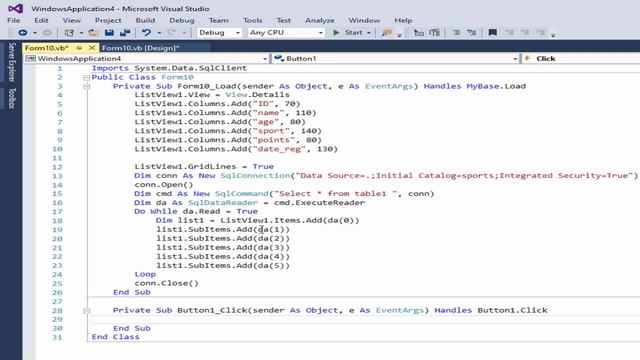
Task: Click the Click event lightning bolt icon
Action: pos(527,58)
